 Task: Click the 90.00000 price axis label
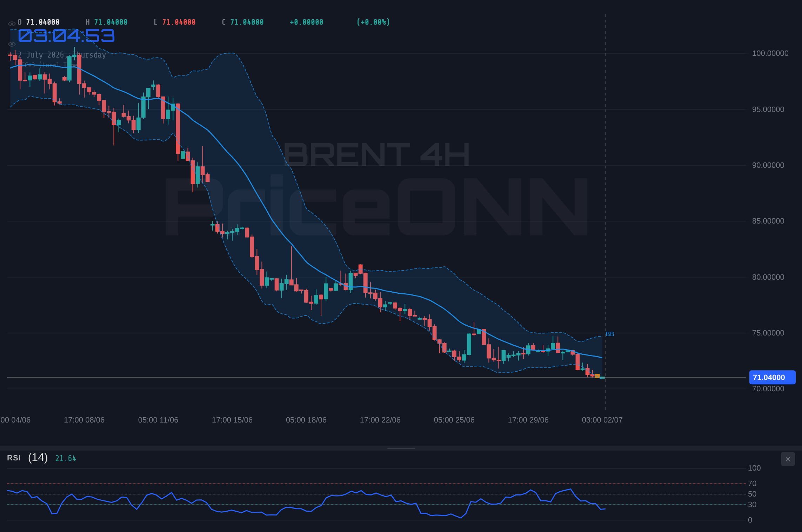click(768, 165)
